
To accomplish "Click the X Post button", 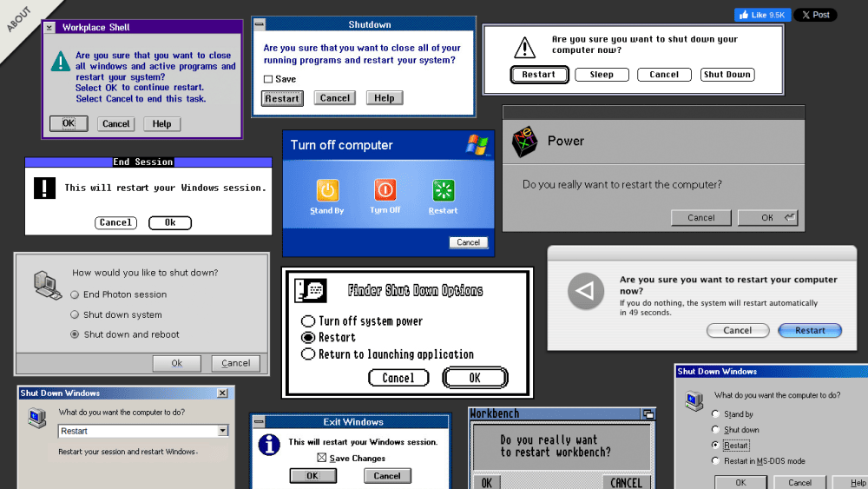I will 815,15.
